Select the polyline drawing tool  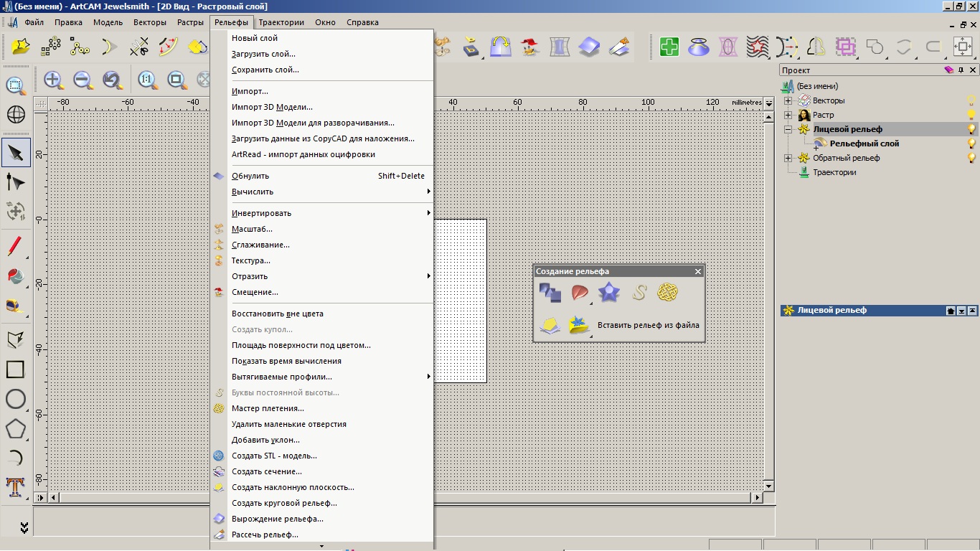(x=16, y=339)
